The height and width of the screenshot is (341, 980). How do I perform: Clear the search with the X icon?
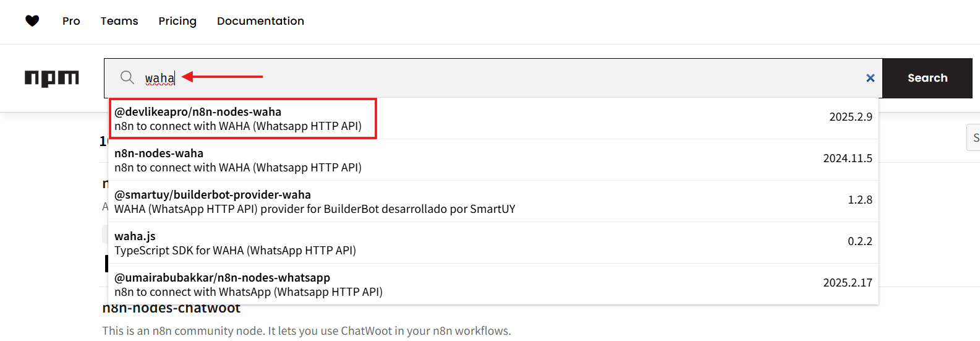click(x=870, y=78)
